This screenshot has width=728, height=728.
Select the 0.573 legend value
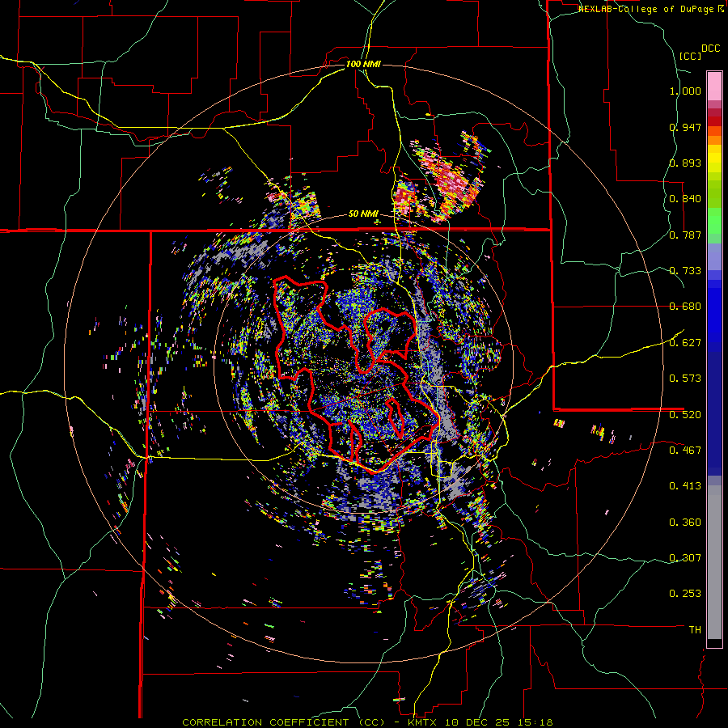click(685, 379)
